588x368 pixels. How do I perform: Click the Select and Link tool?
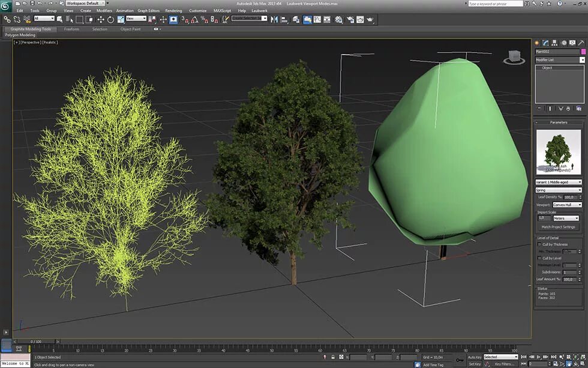[7, 19]
